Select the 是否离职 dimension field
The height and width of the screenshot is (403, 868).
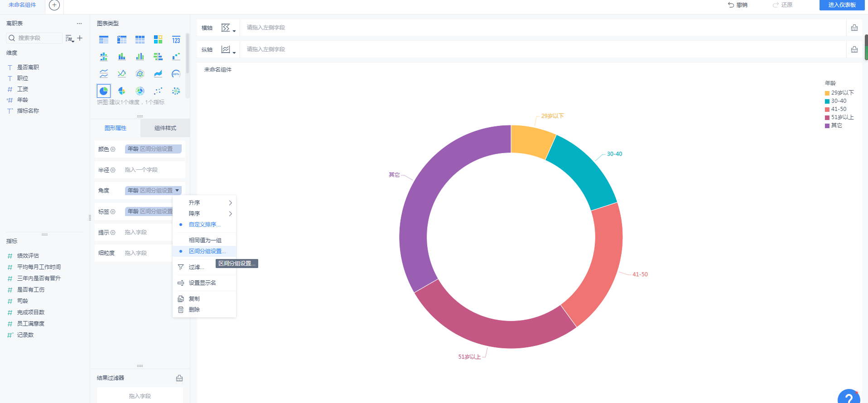coord(28,67)
